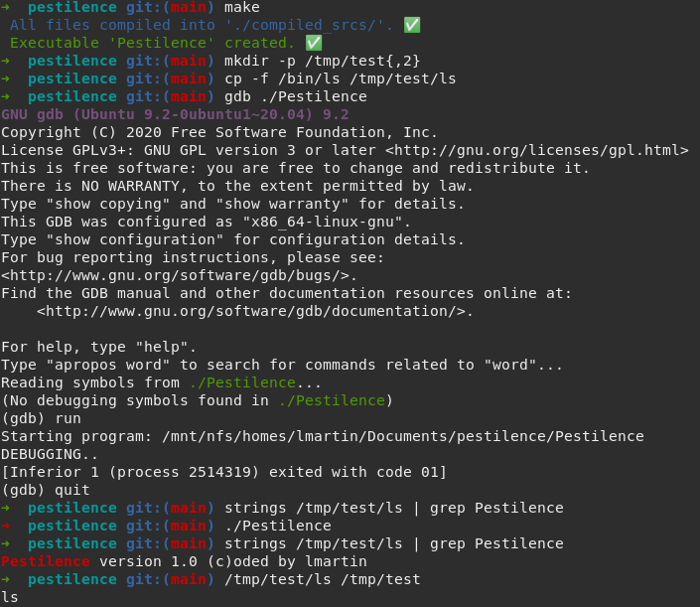The image size is (700, 607).
Task: Click the '/tmp/test/ls /tmp/test' command
Action: pyautogui.click(x=322, y=579)
